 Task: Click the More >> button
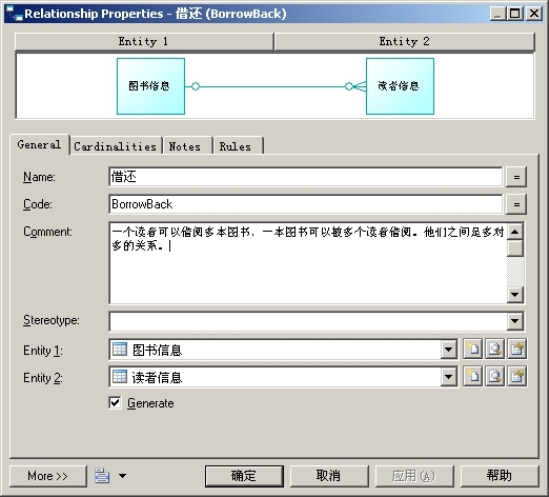coord(48,476)
